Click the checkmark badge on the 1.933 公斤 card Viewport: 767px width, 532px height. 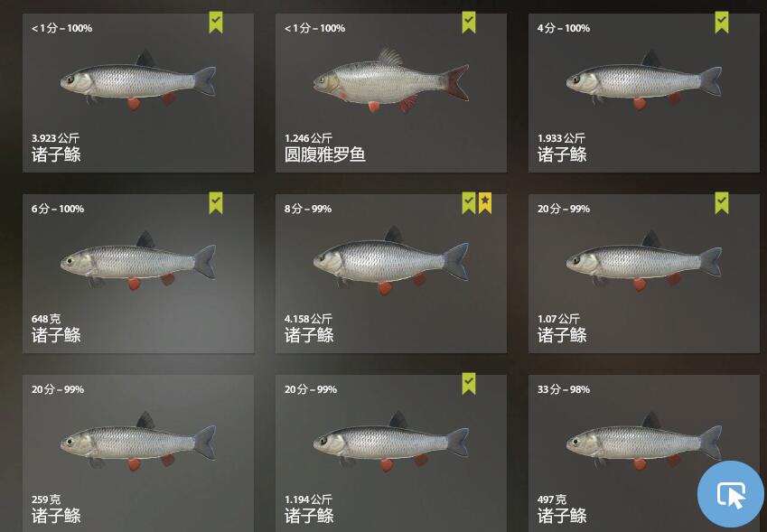point(722,23)
